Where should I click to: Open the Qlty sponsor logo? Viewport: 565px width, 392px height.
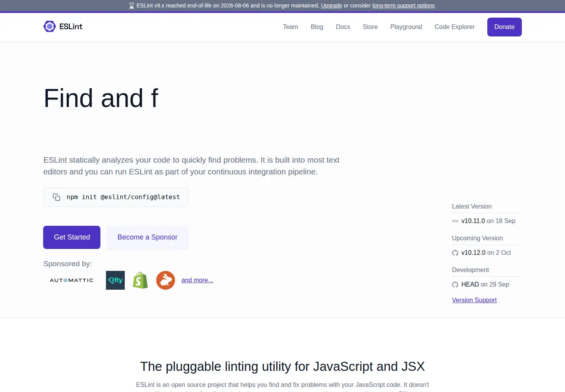115,280
